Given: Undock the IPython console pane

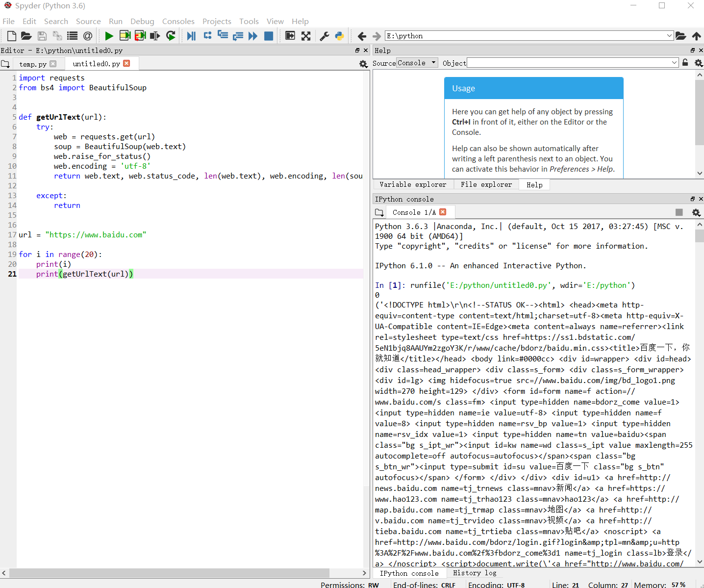Looking at the screenshot, I should pyautogui.click(x=693, y=199).
